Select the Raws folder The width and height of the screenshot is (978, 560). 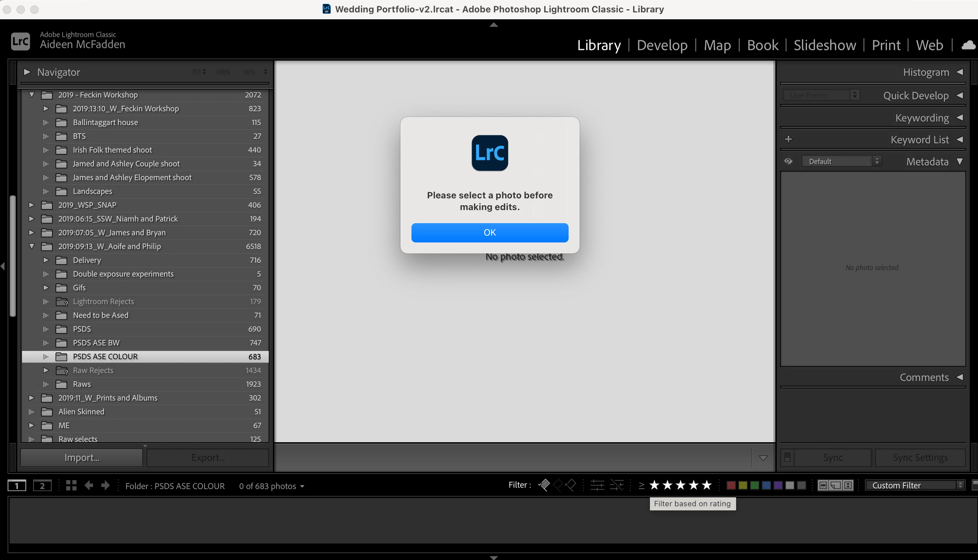coord(82,384)
